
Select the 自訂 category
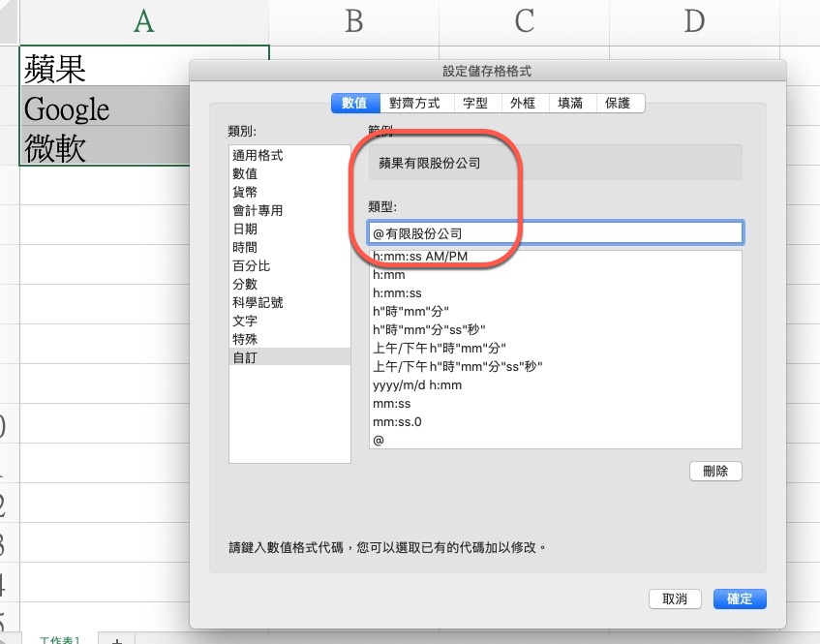pos(289,357)
